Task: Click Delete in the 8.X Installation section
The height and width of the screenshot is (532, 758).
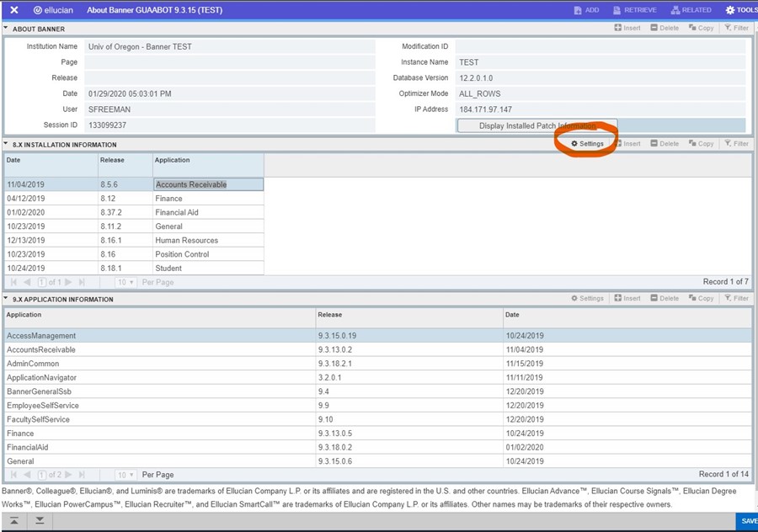Action: click(665, 143)
